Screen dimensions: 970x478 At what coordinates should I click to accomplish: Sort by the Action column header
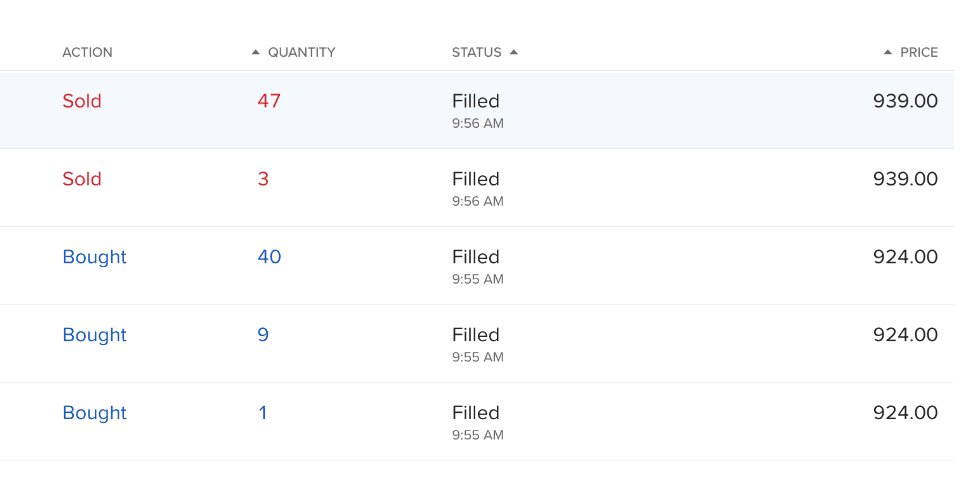click(87, 52)
